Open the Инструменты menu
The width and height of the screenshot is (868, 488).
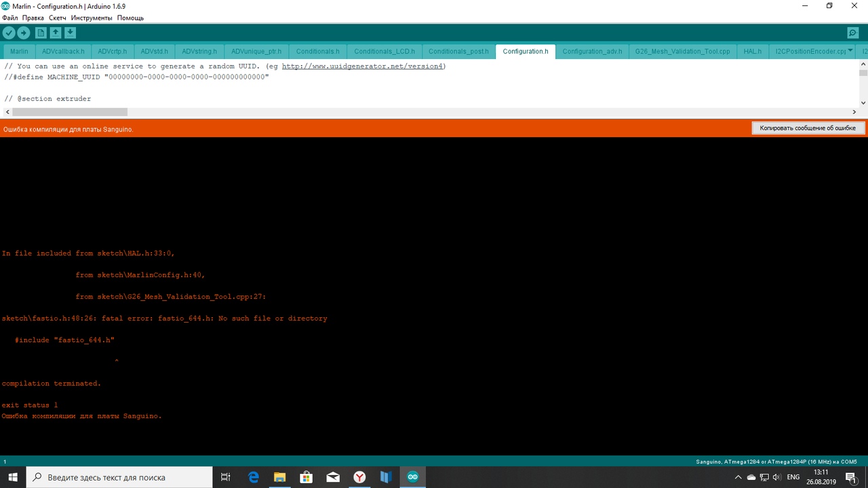[92, 18]
